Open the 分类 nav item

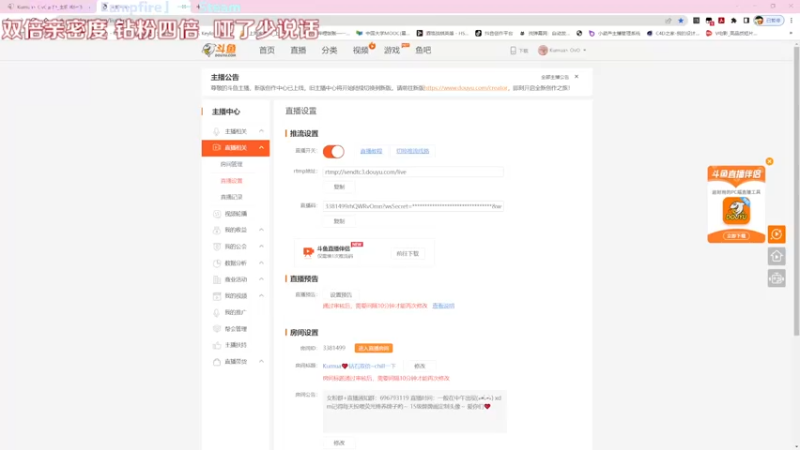[x=329, y=50]
